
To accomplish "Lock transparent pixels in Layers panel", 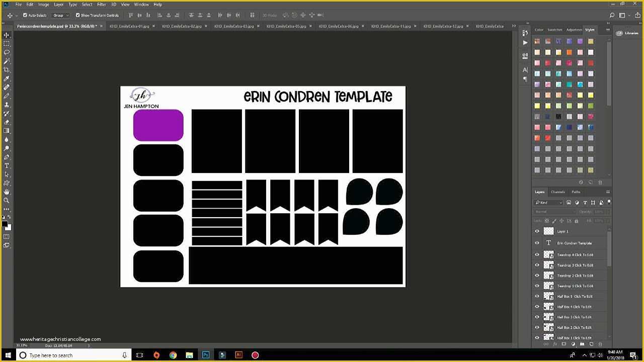I will 547,221.
